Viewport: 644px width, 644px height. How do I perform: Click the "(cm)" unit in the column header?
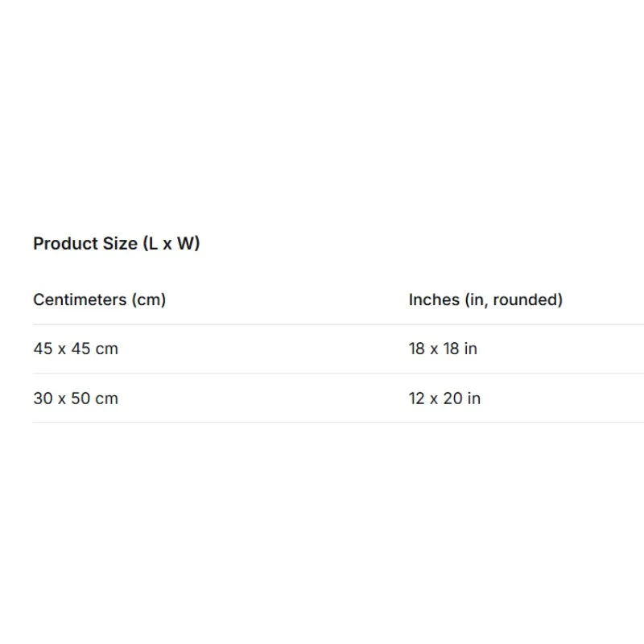(147, 300)
